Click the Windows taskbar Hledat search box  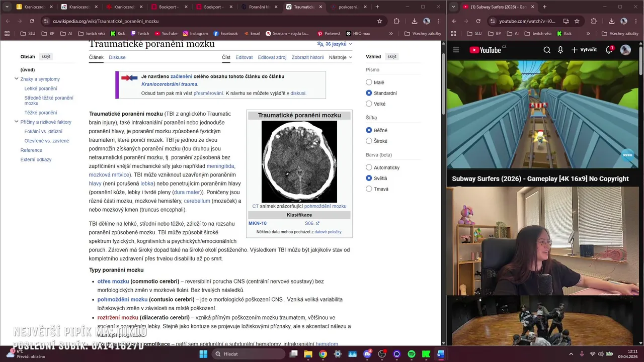tap(248, 354)
